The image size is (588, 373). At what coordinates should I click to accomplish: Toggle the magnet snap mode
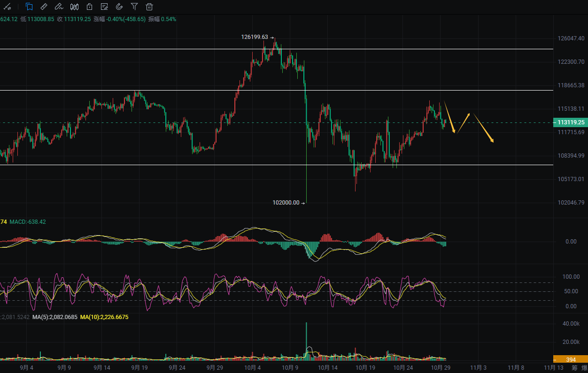(x=119, y=7)
